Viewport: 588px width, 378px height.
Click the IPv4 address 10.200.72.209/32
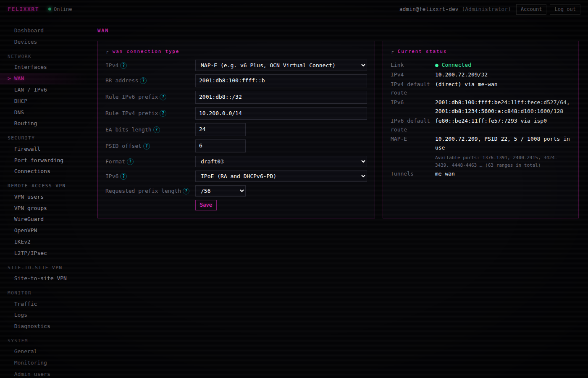[461, 75]
